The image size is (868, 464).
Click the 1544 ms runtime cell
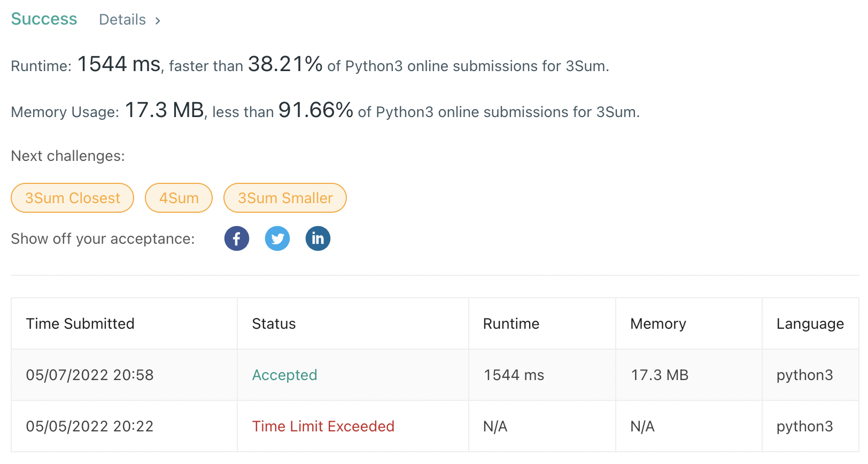pyautogui.click(x=514, y=375)
